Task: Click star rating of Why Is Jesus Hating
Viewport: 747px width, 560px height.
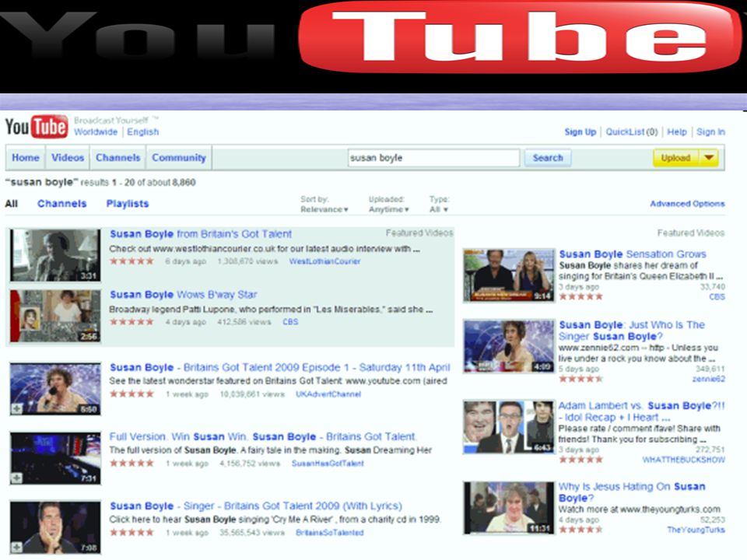Action: pos(580,530)
